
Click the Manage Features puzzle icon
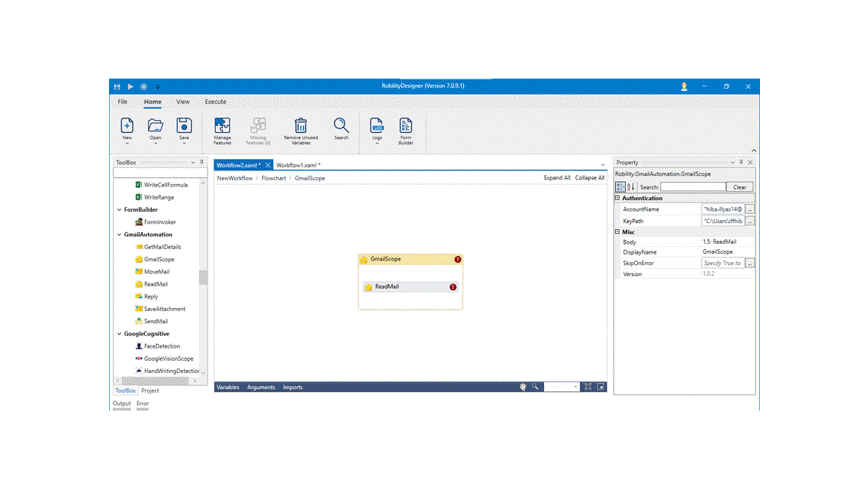click(222, 126)
